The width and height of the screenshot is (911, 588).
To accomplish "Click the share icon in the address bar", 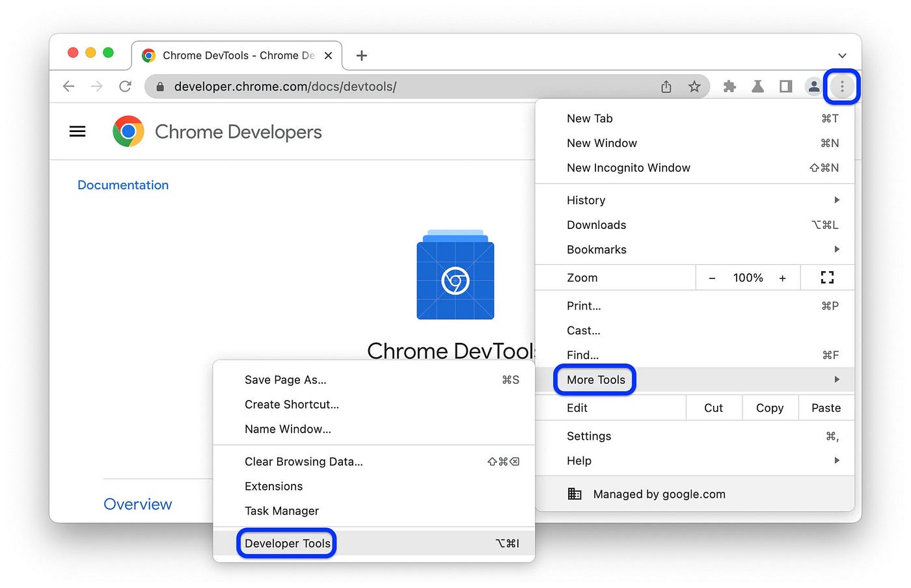I will click(666, 87).
